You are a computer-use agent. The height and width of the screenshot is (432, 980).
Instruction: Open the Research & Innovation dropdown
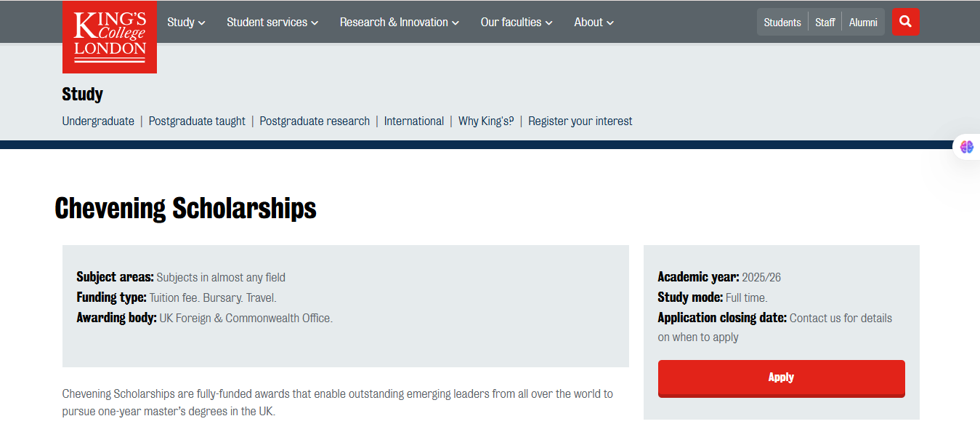[x=399, y=23]
